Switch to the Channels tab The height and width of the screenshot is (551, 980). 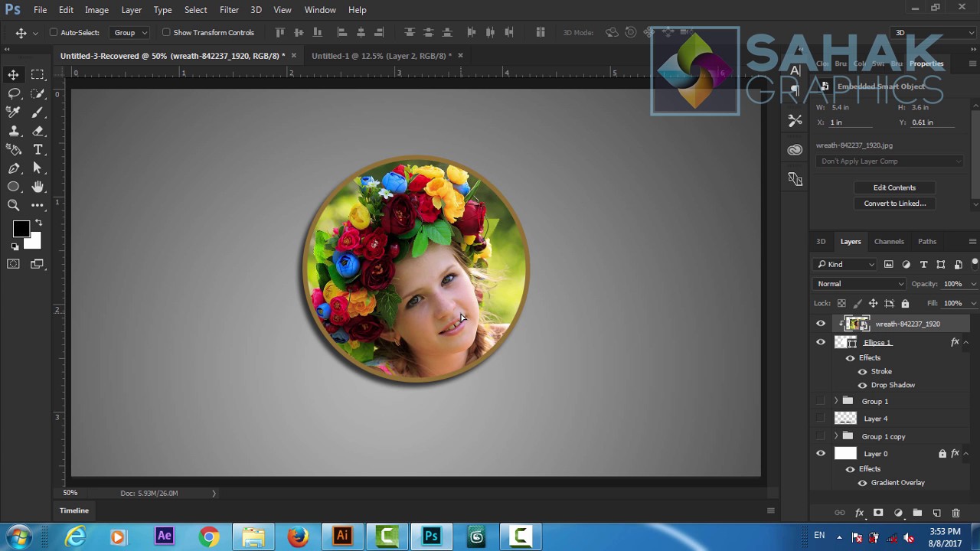pos(889,242)
